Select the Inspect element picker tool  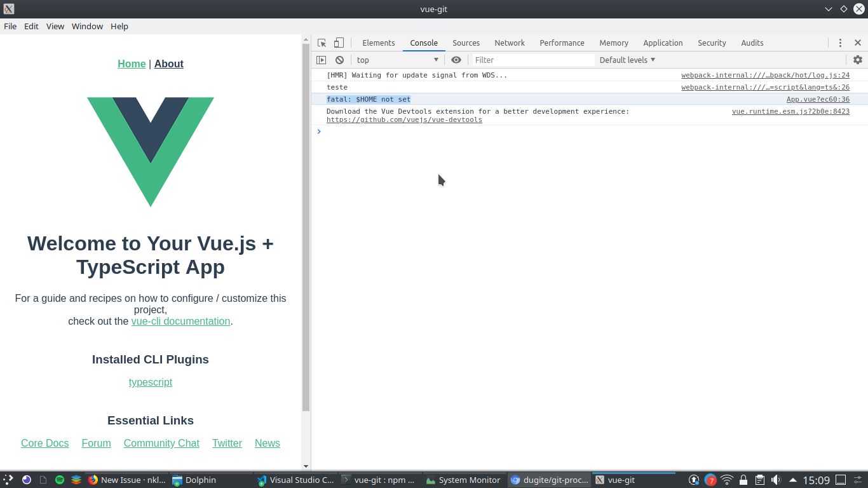click(323, 42)
